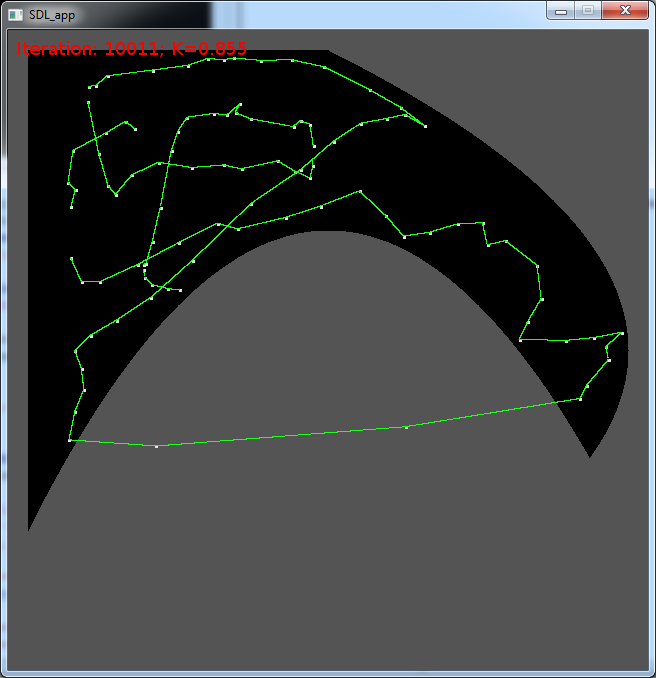Click the top-left corner of the black region
Screen dimensions: 656x678
pyautogui.click(x=30, y=52)
